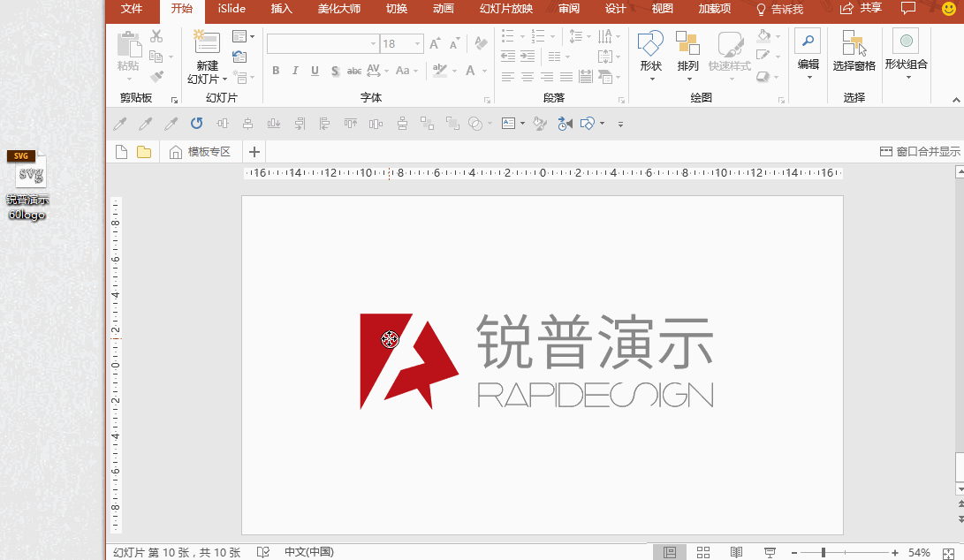The height and width of the screenshot is (560, 964).
Task: Switch to the iSlide tab
Action: [x=232, y=9]
